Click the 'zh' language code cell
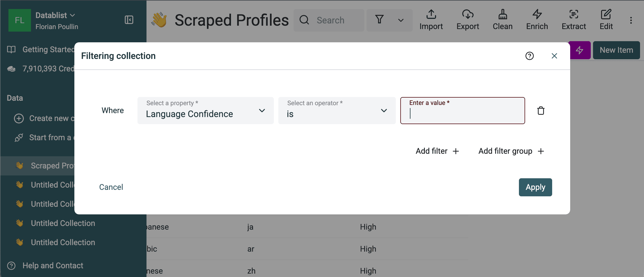This screenshot has width=644, height=277. coord(251,271)
